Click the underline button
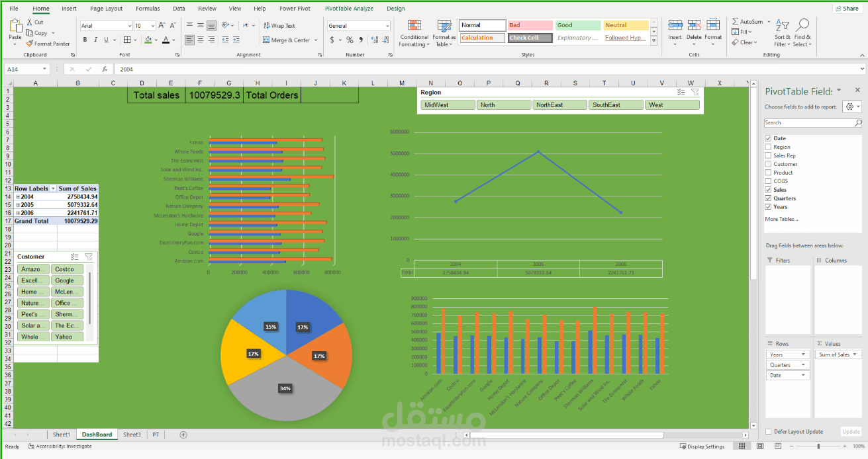This screenshot has width=868, height=459. pos(107,40)
